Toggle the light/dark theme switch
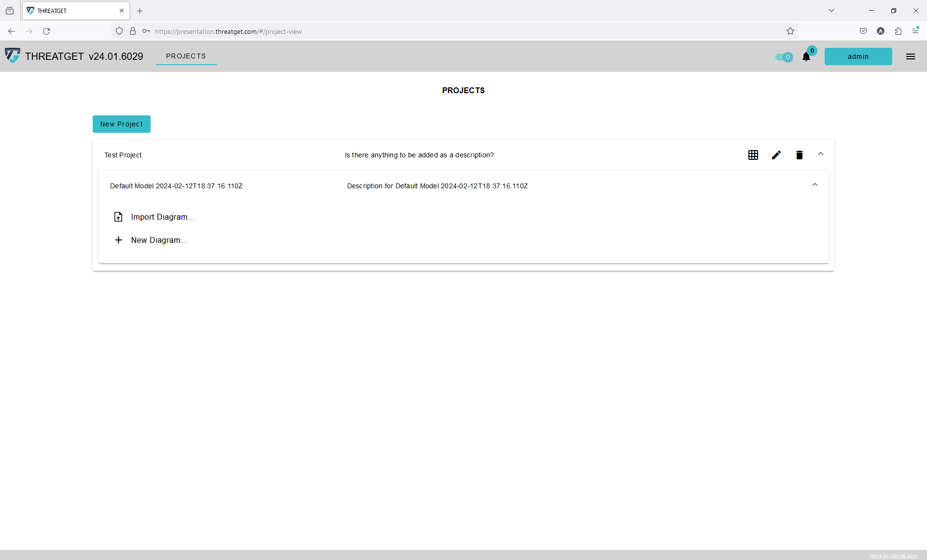The image size is (927, 560). (784, 57)
